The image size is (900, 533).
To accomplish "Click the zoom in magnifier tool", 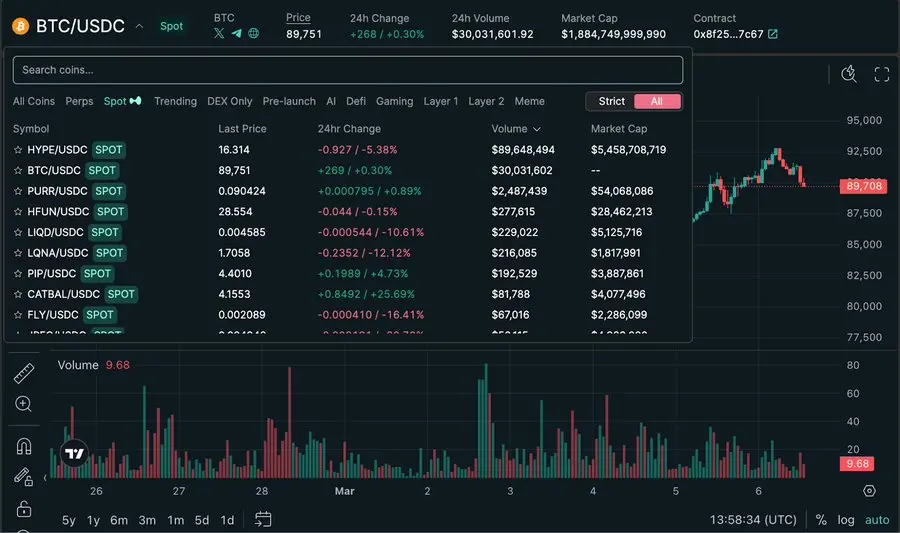I will (x=24, y=404).
